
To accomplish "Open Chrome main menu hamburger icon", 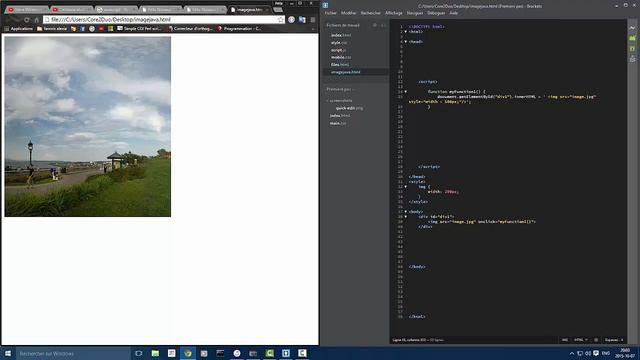I will coord(313,20).
